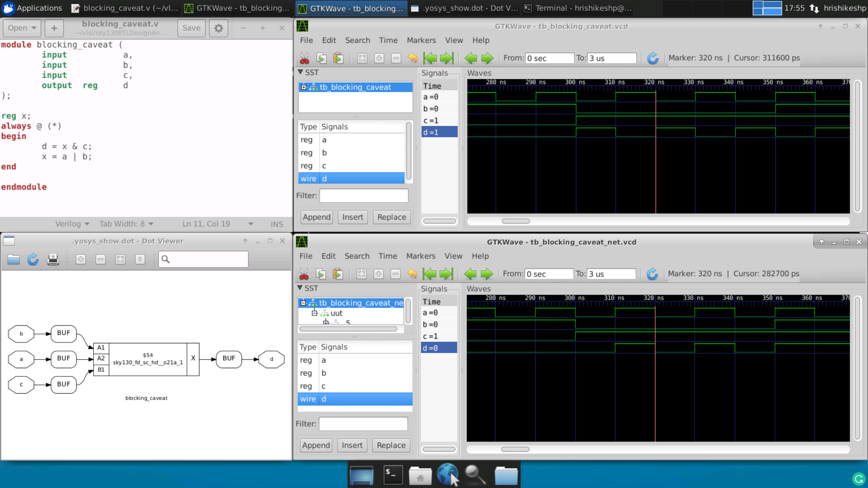Image resolution: width=868 pixels, height=488 pixels.
Task: Select the Verilog language dropdown in editor
Action: (71, 224)
